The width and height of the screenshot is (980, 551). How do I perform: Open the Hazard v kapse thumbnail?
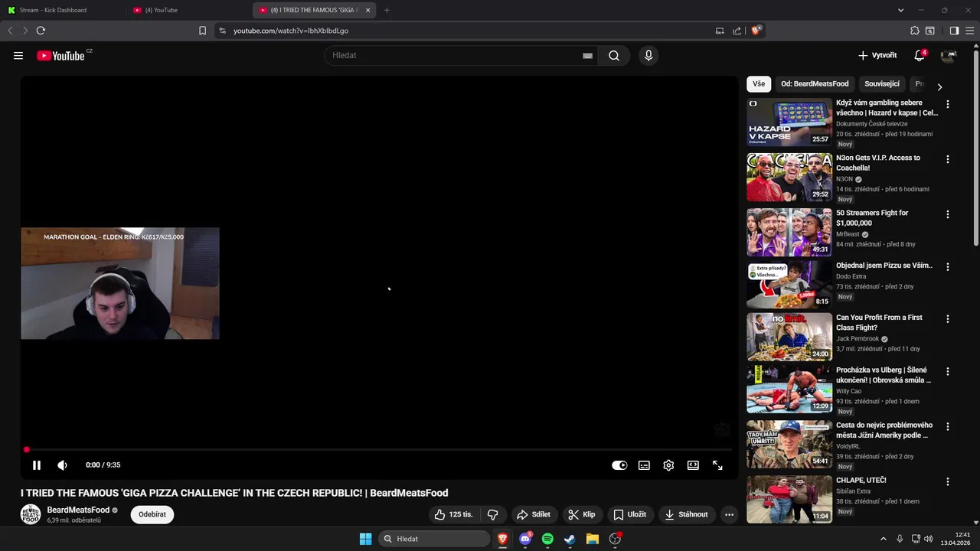pos(789,122)
